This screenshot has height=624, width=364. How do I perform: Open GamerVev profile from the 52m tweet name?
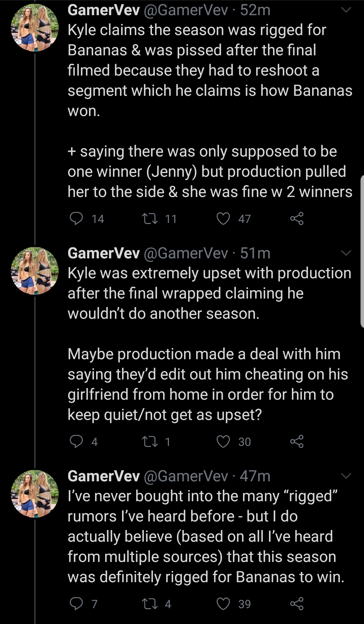point(103,10)
